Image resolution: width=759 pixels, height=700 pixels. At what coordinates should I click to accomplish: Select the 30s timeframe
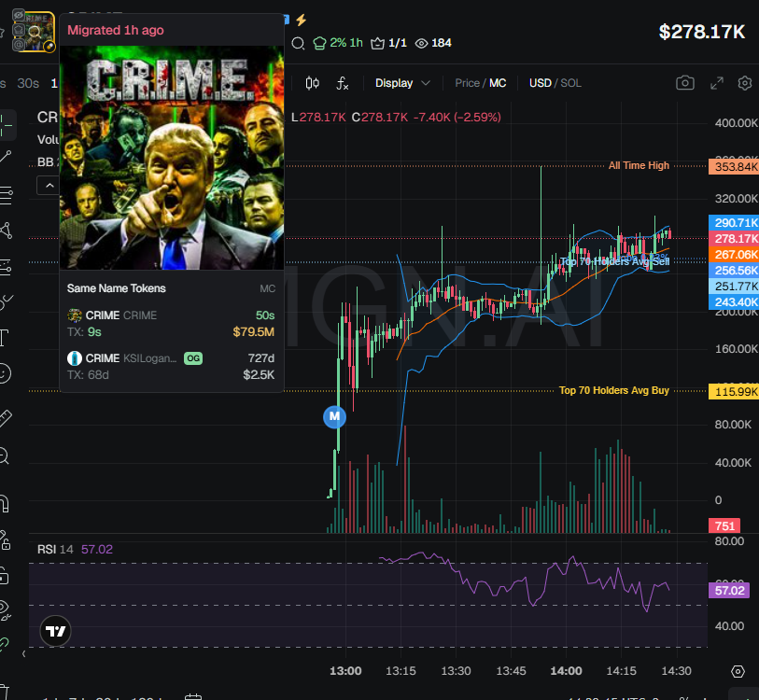click(x=28, y=83)
